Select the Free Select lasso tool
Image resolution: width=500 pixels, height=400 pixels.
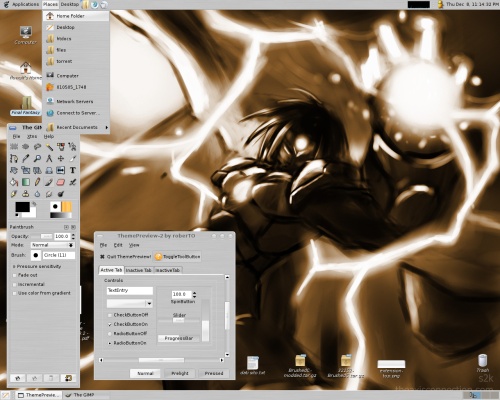37,147
